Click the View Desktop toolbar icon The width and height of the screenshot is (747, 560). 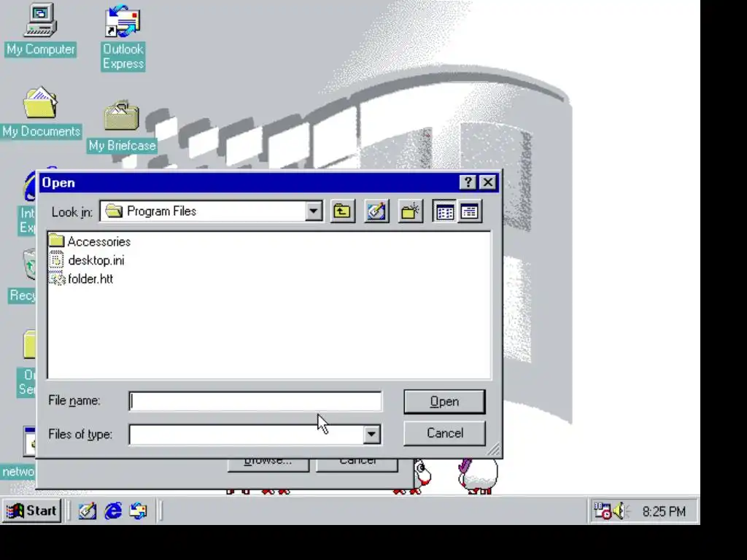376,211
